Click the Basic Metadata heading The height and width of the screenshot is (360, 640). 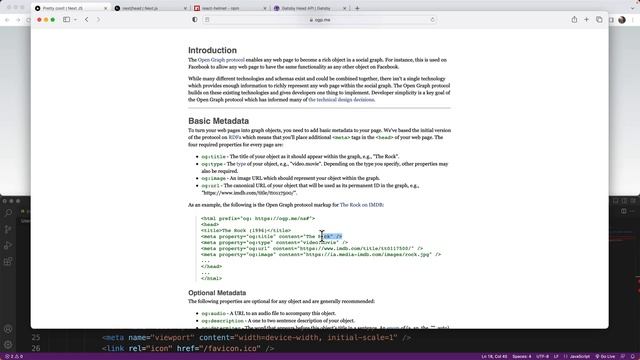click(218, 121)
